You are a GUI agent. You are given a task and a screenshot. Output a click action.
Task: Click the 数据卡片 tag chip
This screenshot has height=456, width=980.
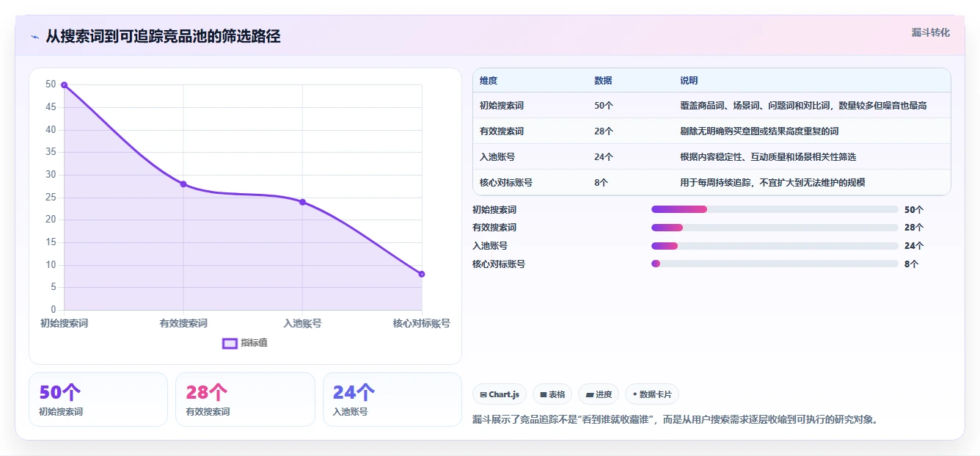(651, 394)
